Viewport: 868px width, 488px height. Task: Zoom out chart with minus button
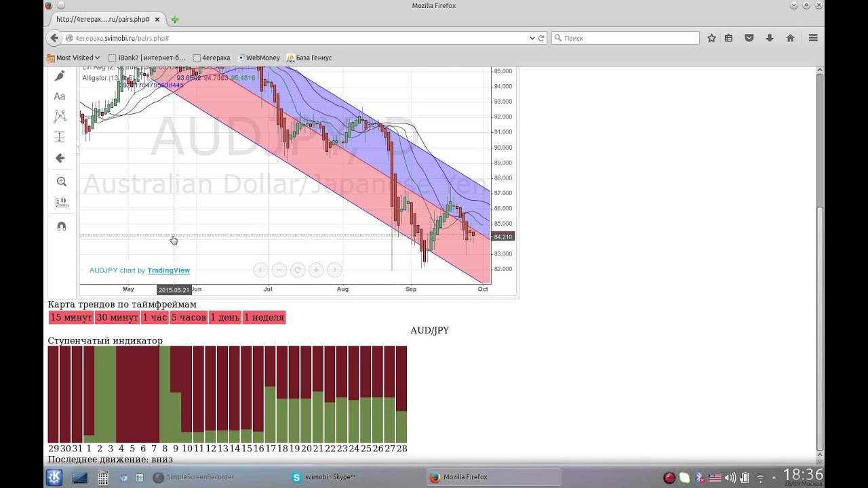click(279, 270)
